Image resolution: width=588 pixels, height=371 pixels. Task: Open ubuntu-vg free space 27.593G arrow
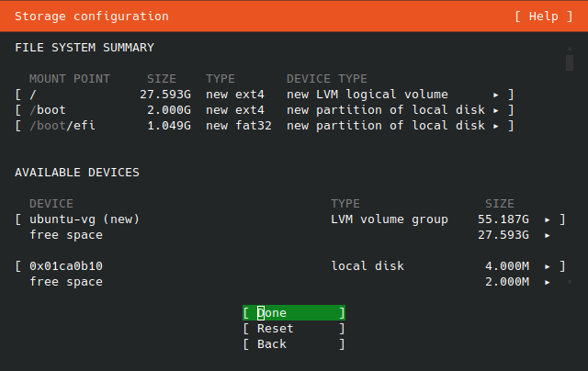[548, 235]
